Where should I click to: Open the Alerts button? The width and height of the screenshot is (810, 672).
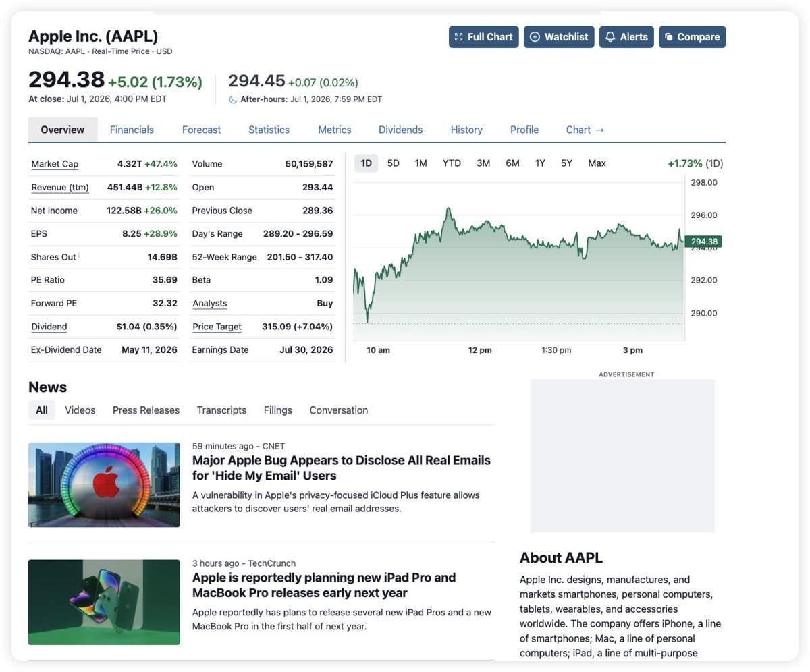[x=626, y=37]
